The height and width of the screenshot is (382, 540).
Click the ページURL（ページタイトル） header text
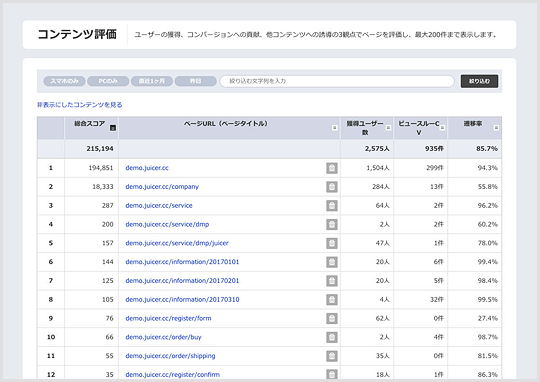coord(226,124)
